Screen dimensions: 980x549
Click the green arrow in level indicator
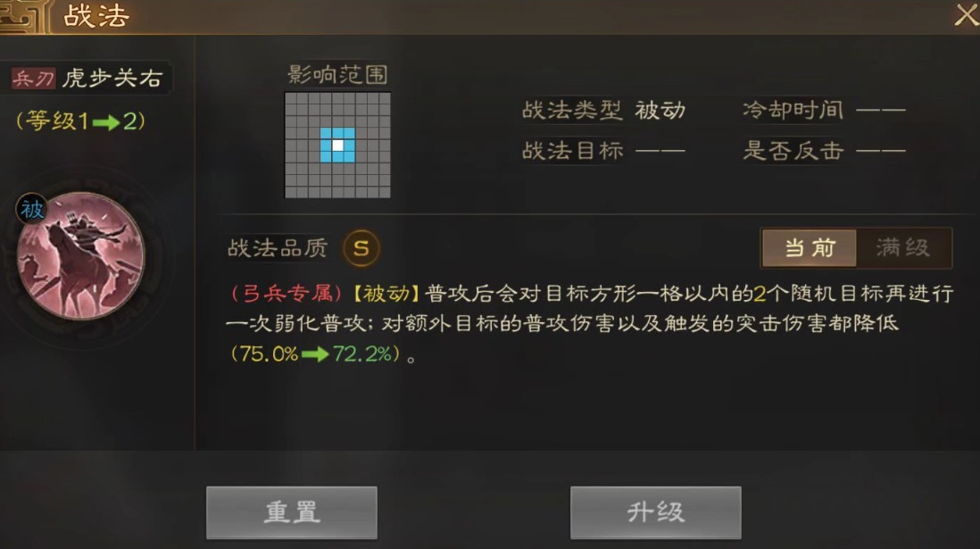tap(105, 122)
